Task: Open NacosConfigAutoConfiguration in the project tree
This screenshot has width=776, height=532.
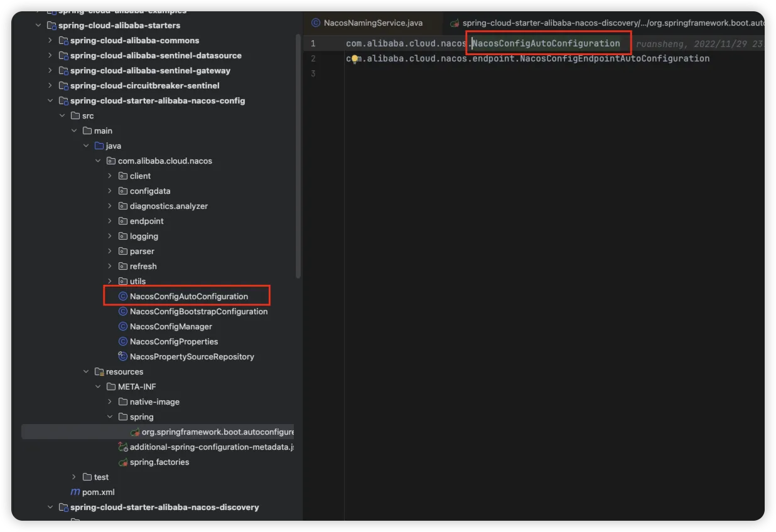Action: tap(188, 296)
